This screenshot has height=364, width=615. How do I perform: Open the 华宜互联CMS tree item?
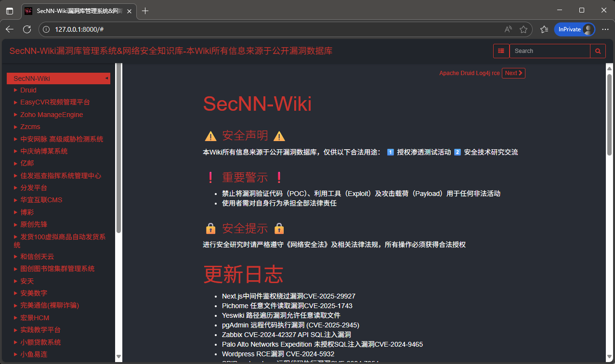38,200
